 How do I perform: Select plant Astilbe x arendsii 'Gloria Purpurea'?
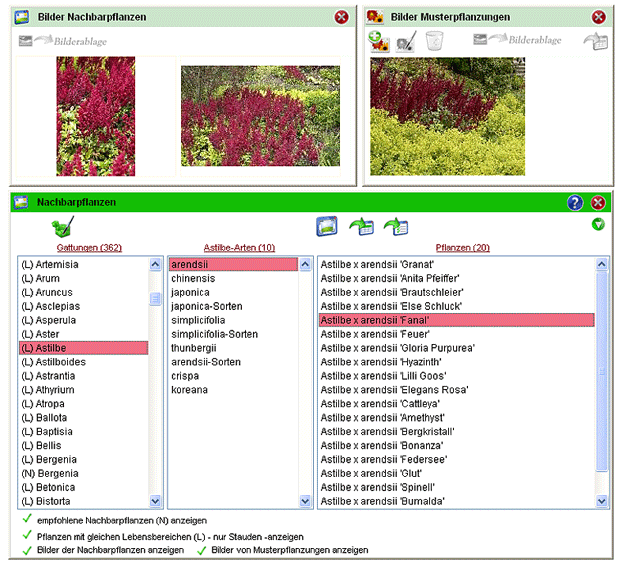456,348
